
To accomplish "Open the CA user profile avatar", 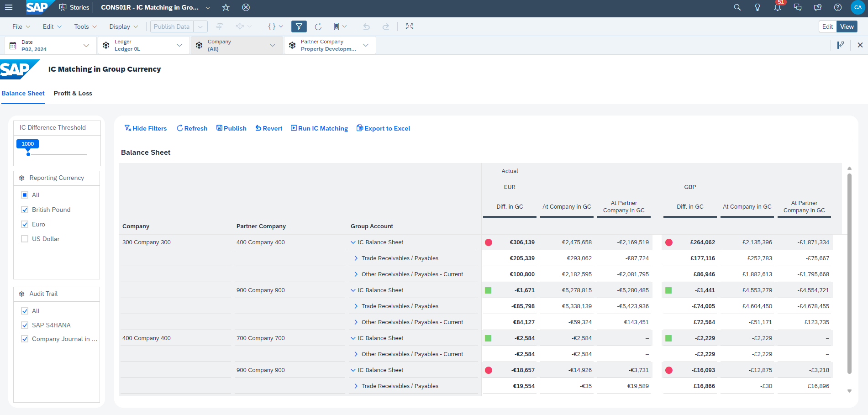I will click(x=858, y=7).
